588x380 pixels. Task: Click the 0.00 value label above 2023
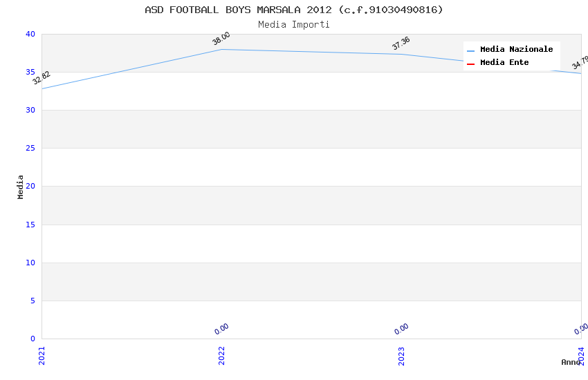(401, 329)
